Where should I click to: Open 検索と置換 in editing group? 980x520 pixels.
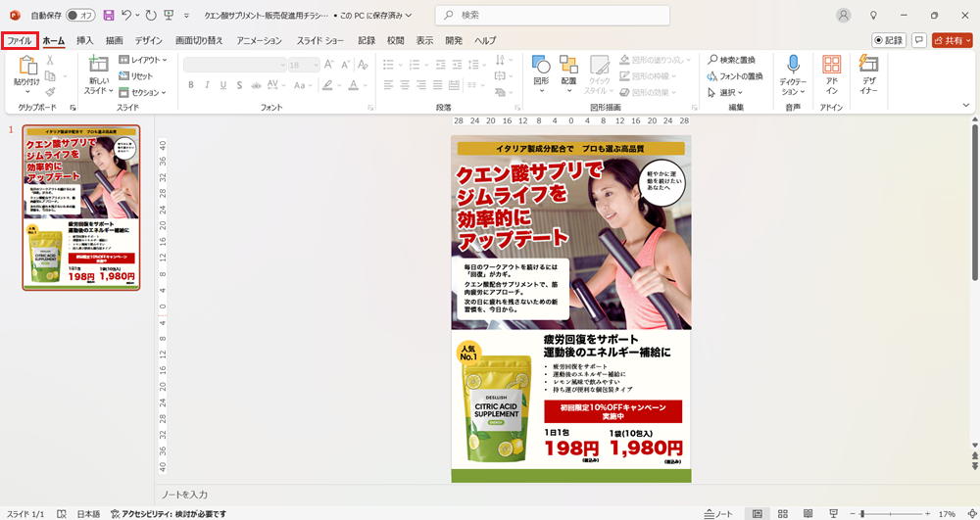click(x=731, y=60)
